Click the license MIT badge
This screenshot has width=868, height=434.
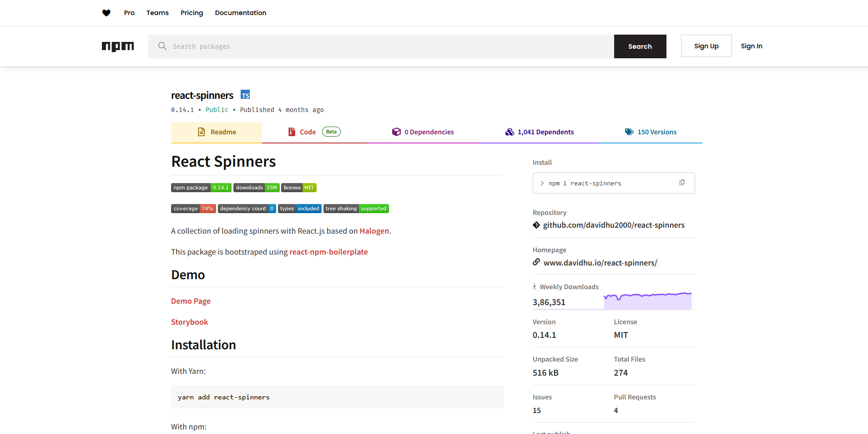tap(299, 188)
